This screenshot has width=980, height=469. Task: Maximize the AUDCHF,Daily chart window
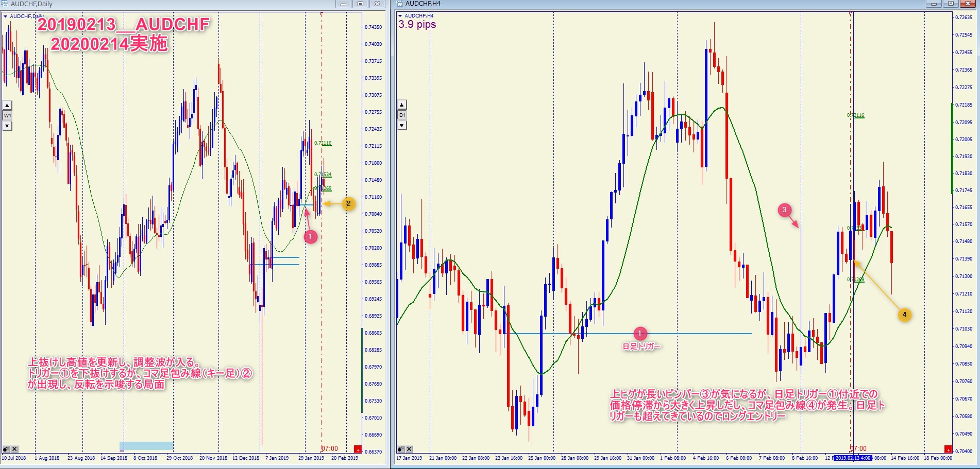click(360, 4)
